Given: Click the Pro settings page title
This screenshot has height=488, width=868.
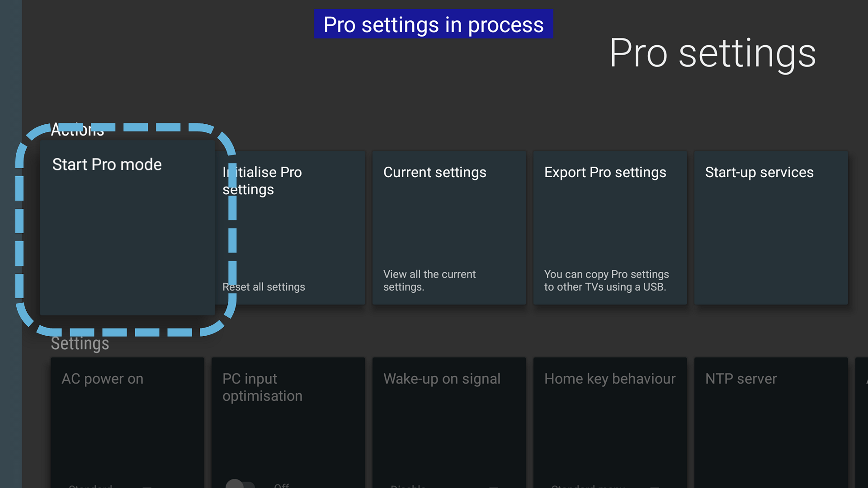Looking at the screenshot, I should coord(712,53).
